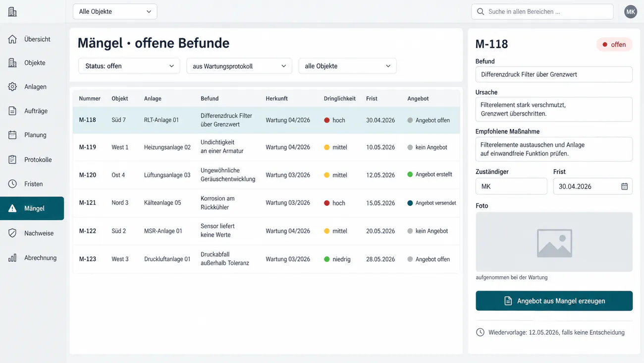Click the red hoch dot for M-121
The image size is (644, 363).
[x=326, y=203]
